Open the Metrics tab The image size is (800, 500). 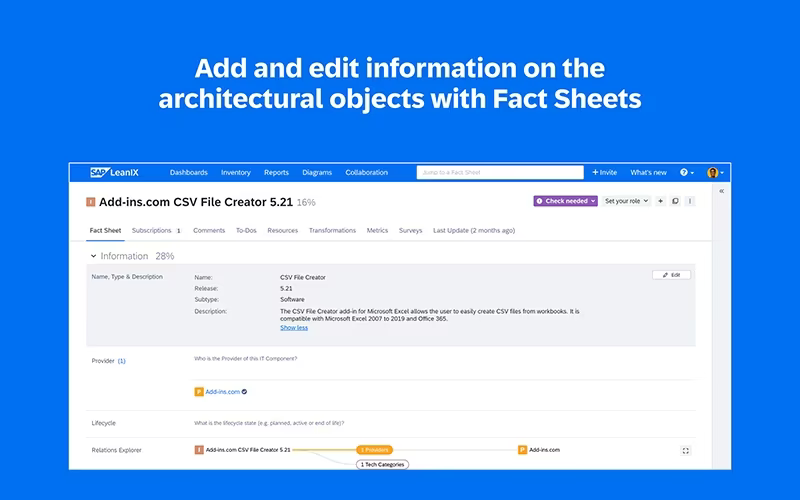tap(377, 231)
